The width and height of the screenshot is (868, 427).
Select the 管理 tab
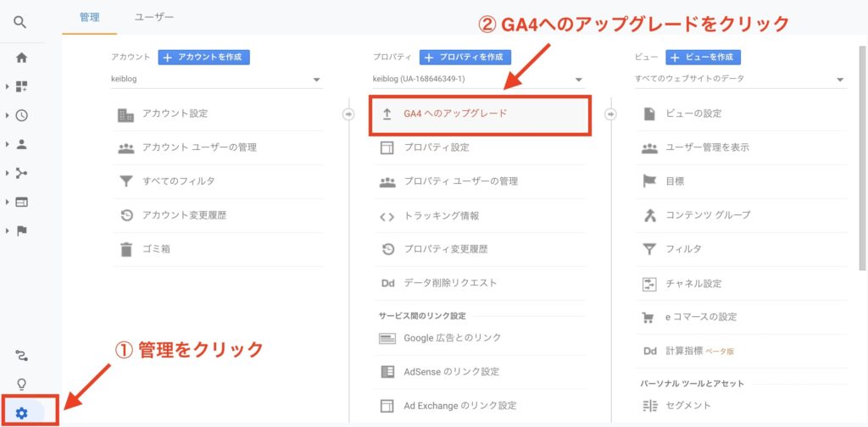(90, 17)
